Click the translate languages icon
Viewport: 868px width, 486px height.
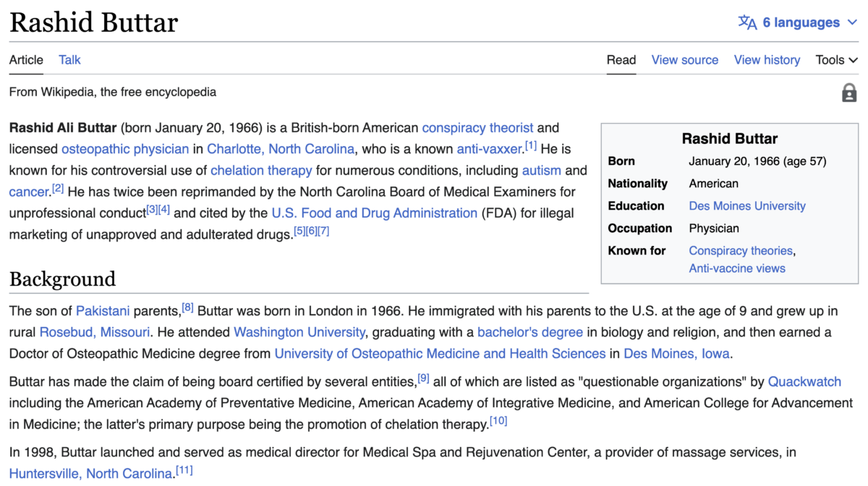pos(747,22)
